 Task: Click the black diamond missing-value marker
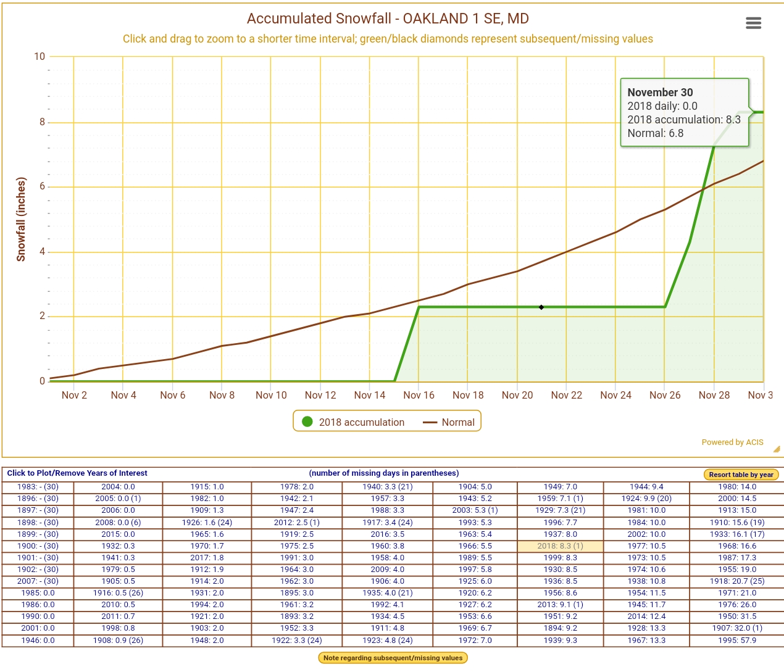point(541,307)
